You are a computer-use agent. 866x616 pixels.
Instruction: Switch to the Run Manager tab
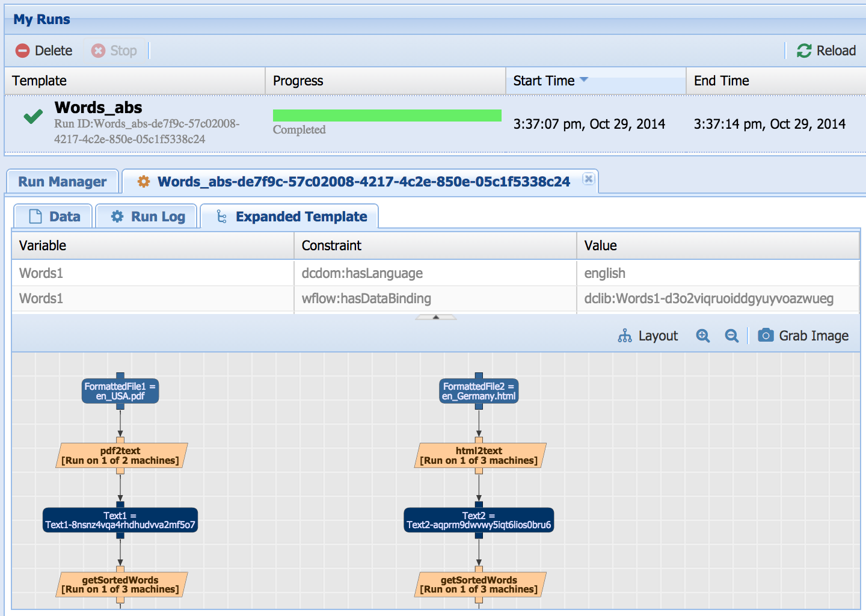click(x=62, y=182)
